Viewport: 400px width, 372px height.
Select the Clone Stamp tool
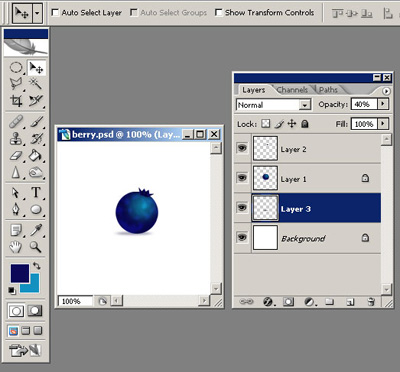pyautogui.click(x=16, y=138)
